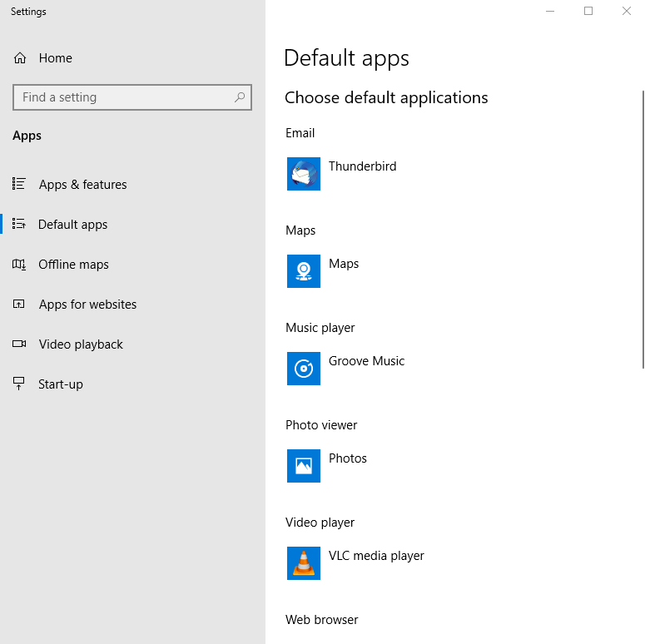
Task: Click the Video player heading
Action: pyautogui.click(x=320, y=523)
